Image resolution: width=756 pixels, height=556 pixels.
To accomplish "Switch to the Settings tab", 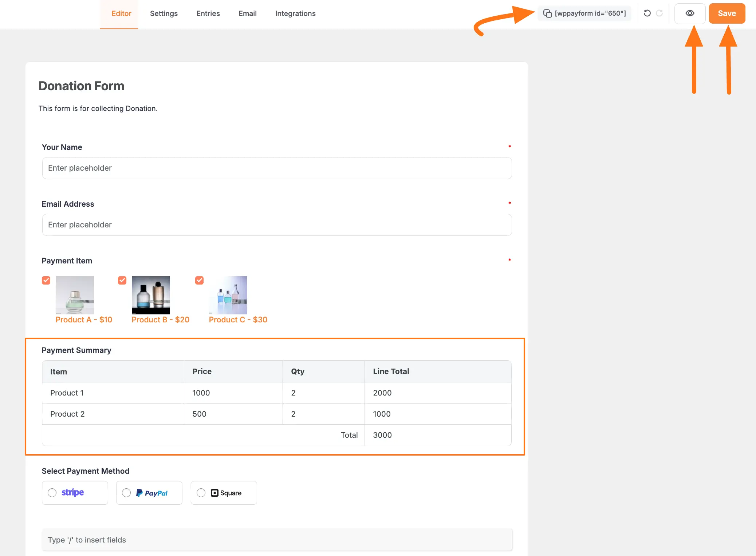I will (x=164, y=13).
